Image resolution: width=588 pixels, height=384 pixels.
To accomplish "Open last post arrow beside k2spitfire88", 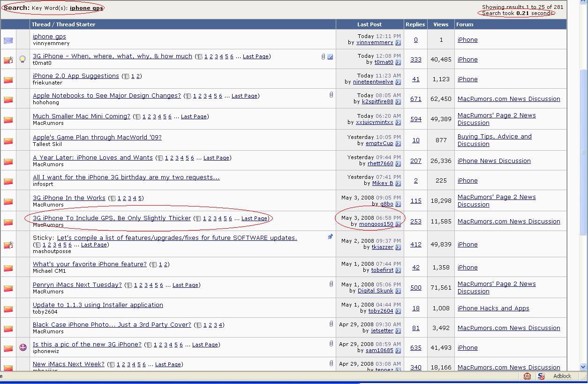I will pos(398,102).
